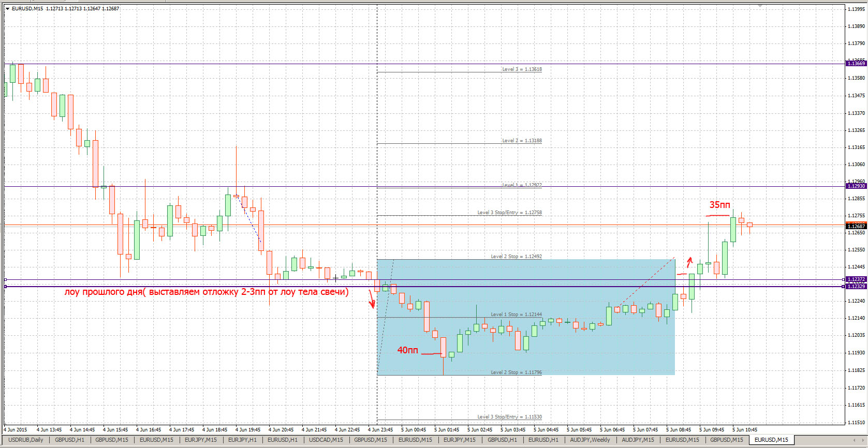Image resolution: width=868 pixels, height=448 pixels.
Task: Open the USDRUB,Daily chart tab
Action: (26, 440)
